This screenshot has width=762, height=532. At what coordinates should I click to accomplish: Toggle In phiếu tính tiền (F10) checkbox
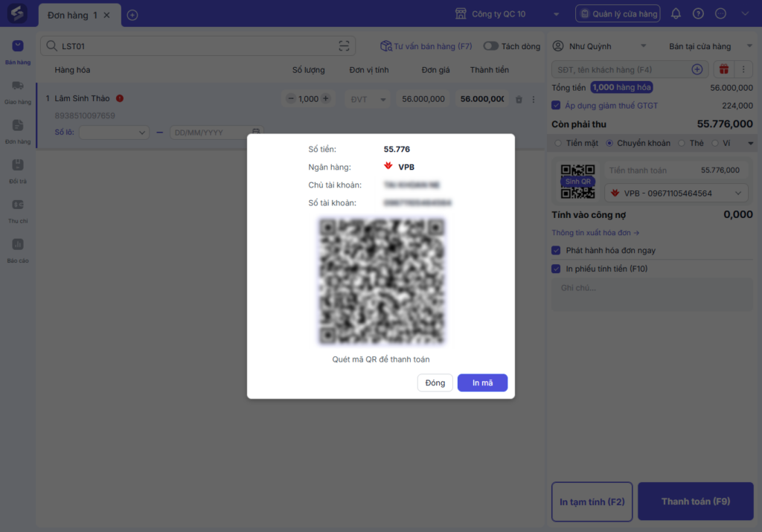coord(556,269)
